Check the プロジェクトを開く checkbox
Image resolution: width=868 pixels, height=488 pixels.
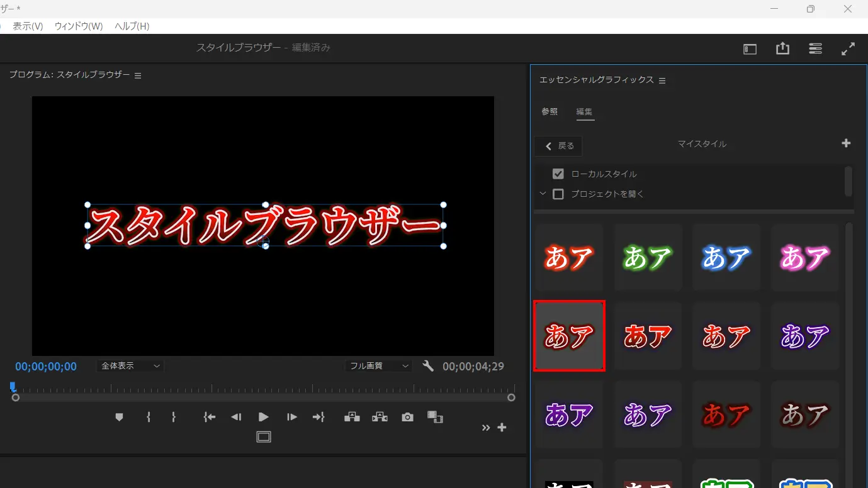coord(558,194)
